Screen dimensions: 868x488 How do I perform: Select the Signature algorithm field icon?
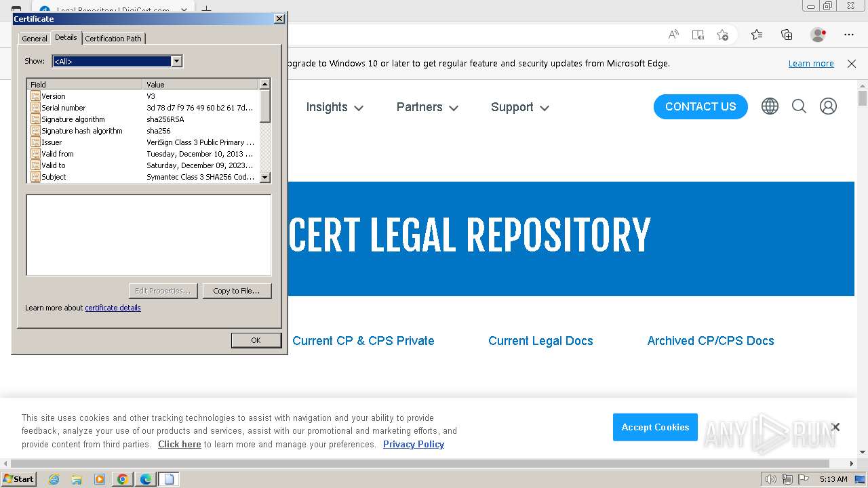click(x=35, y=119)
